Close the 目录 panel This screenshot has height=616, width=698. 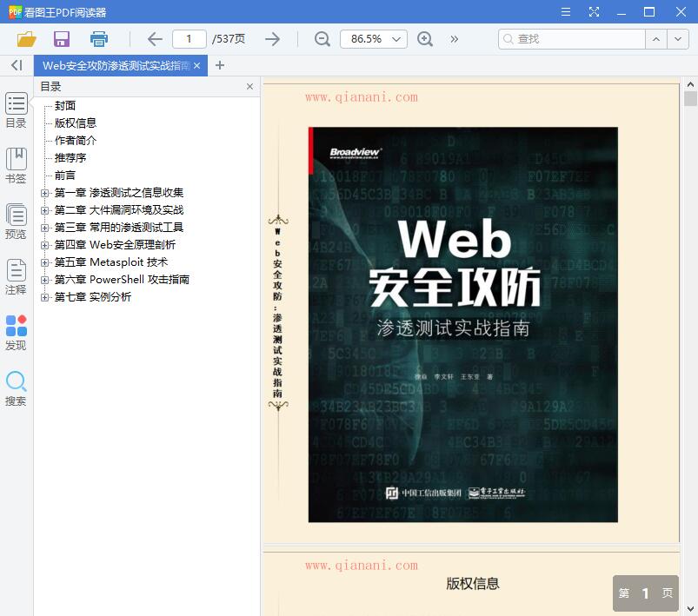coord(249,86)
